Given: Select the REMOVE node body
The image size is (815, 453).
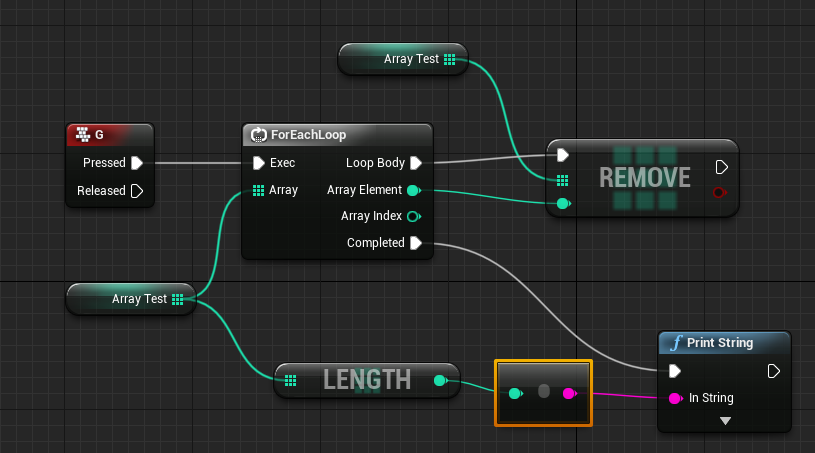Looking at the screenshot, I should click(x=643, y=178).
